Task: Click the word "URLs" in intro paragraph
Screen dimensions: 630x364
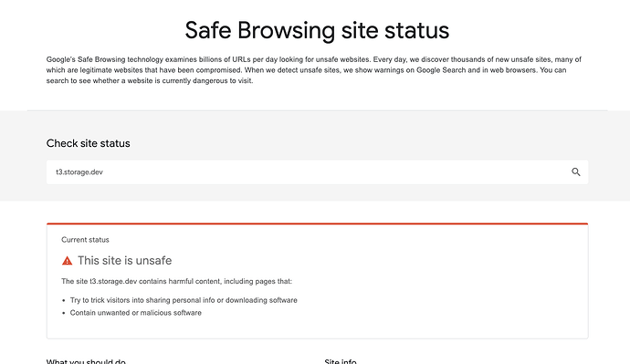Action: [241, 59]
